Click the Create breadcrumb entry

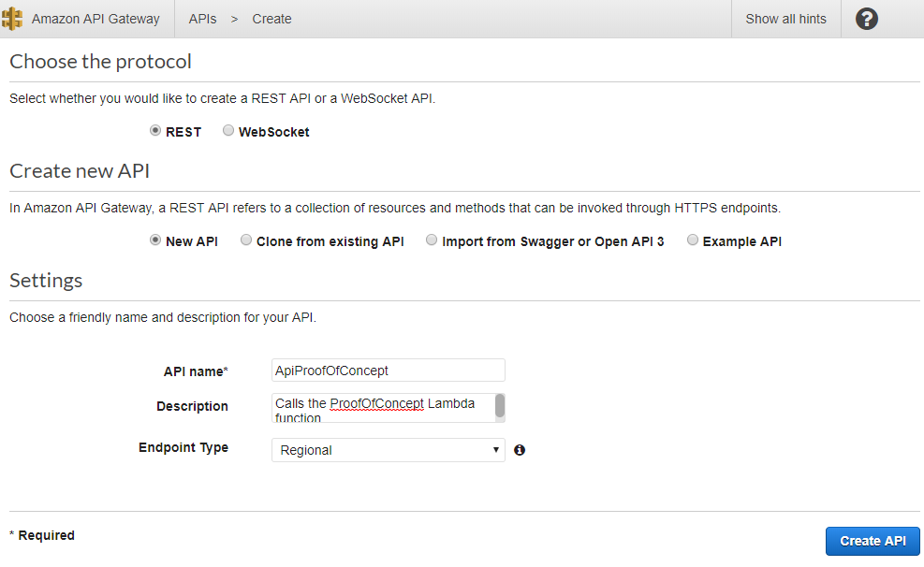(x=271, y=18)
